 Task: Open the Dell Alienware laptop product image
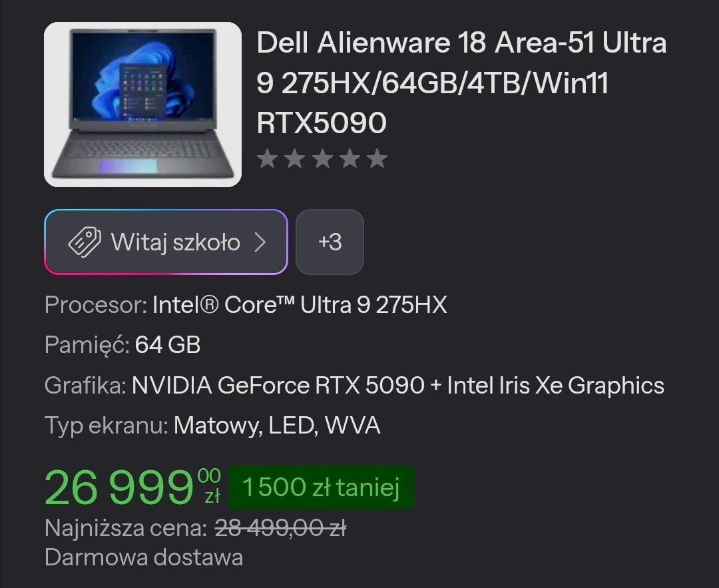pos(142,105)
